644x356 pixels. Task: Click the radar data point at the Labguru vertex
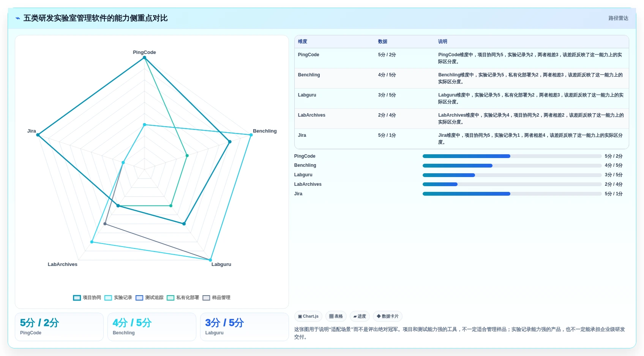[210, 260]
